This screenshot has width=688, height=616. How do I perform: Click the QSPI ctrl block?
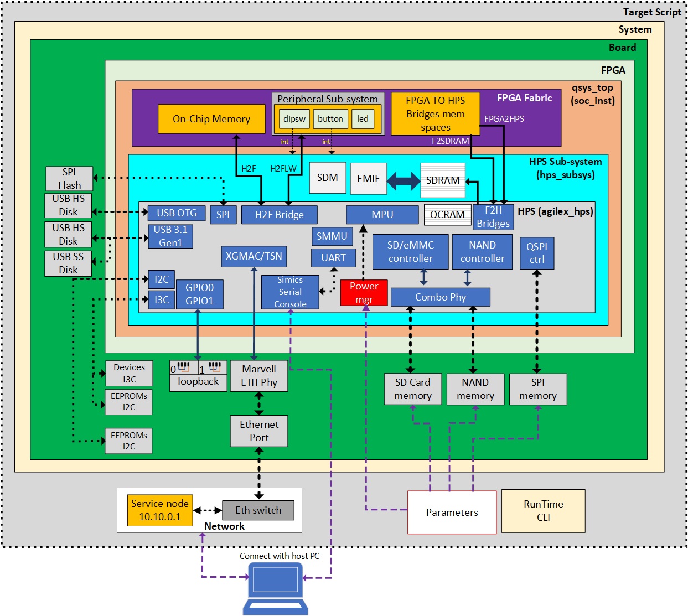point(536,253)
